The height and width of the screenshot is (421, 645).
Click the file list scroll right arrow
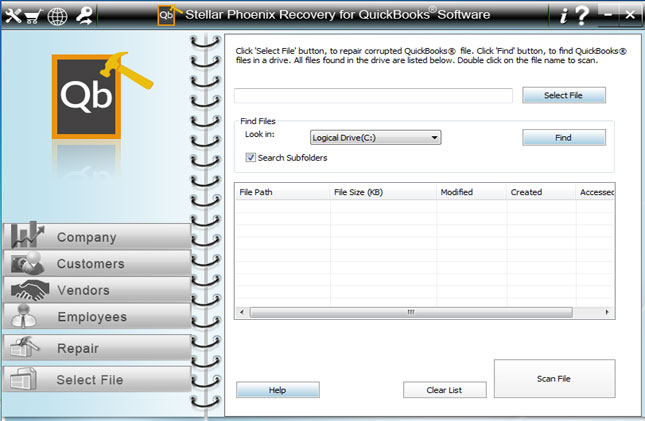[607, 312]
